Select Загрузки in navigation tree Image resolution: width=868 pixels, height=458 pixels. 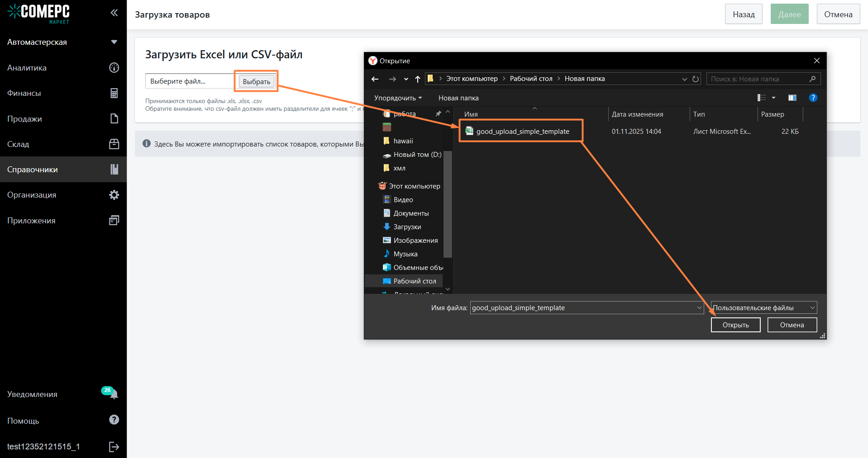(x=407, y=227)
